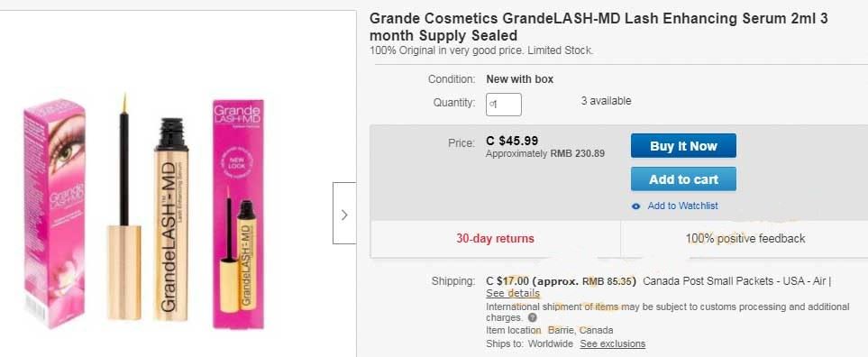The height and width of the screenshot is (357, 868).
Task: Click the 30-day returns text
Action: pyautogui.click(x=495, y=239)
